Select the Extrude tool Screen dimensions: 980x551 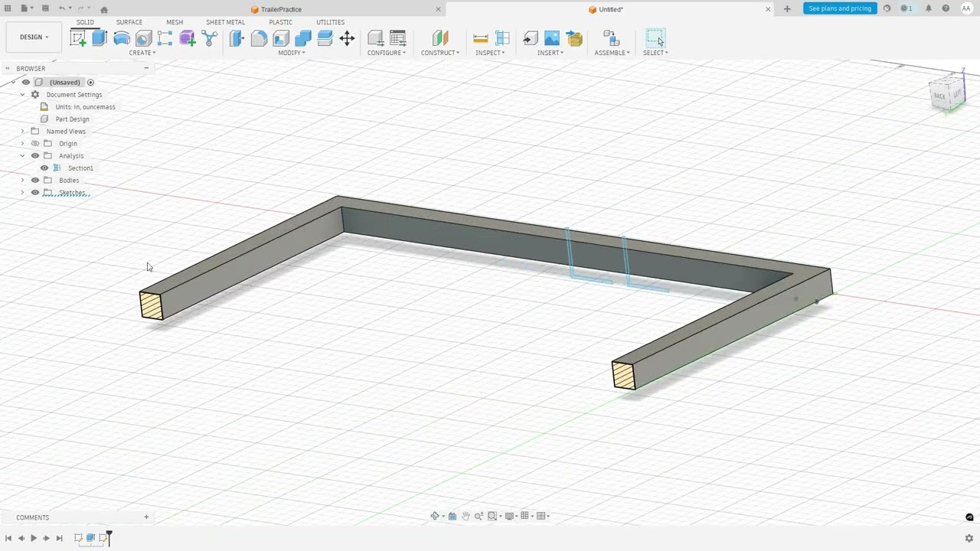coord(100,38)
